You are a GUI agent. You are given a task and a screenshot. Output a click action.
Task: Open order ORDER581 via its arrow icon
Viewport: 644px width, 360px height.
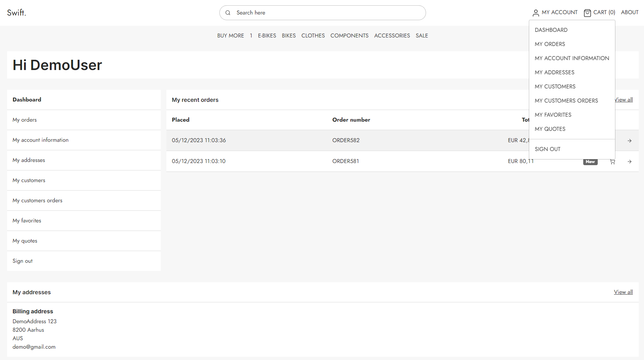(630, 161)
